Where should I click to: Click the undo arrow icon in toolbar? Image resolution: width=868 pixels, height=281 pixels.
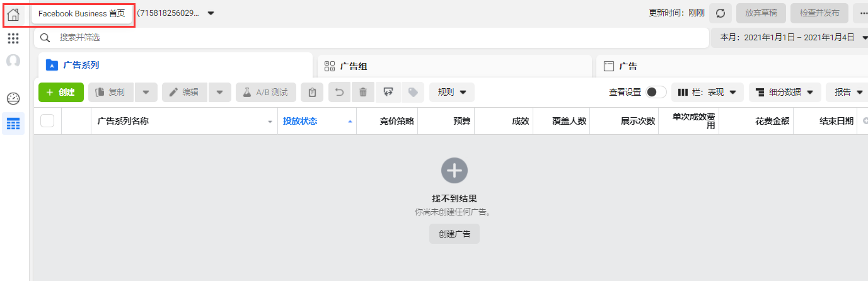point(339,93)
